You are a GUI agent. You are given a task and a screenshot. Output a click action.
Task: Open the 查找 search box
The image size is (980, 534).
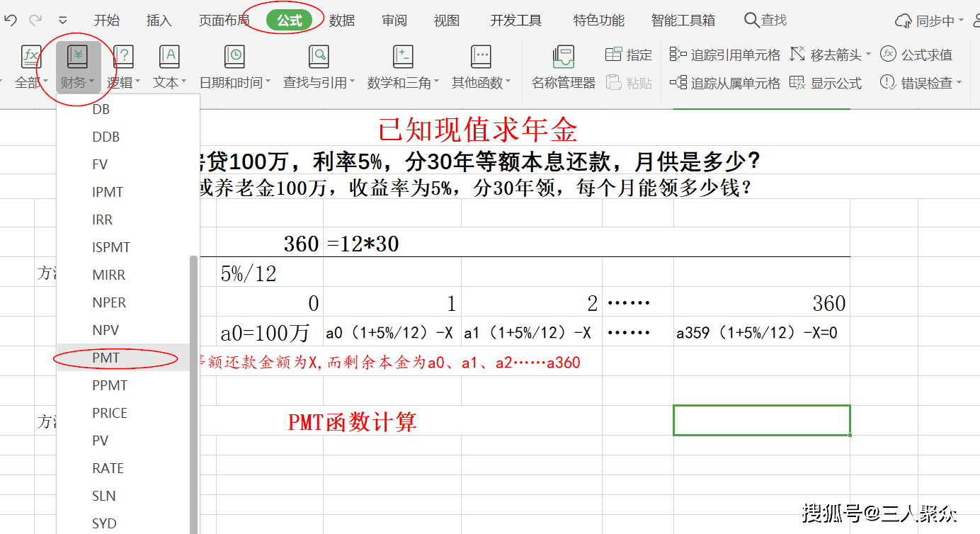point(765,21)
